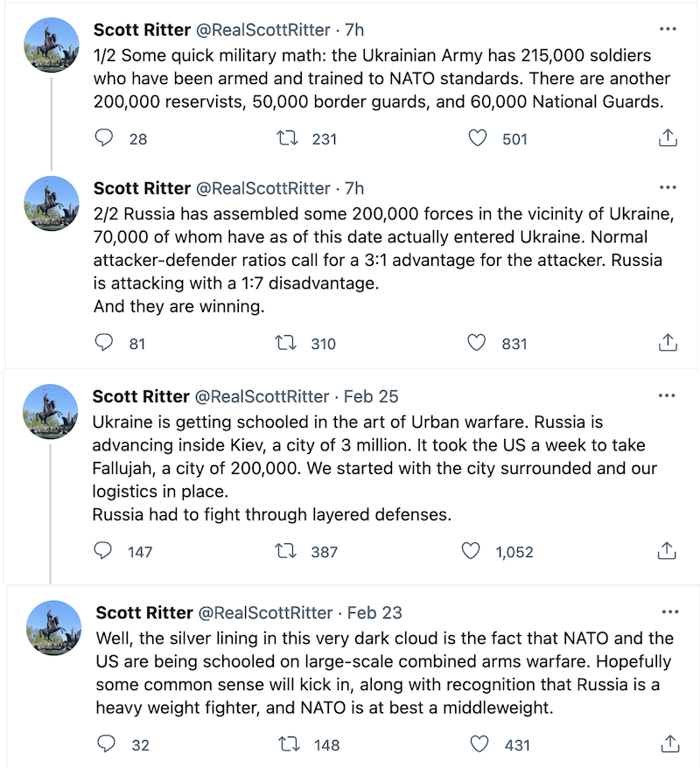700x768 pixels.
Task: Open the 7h timestamp on 2/2 tweet
Action: tap(354, 188)
